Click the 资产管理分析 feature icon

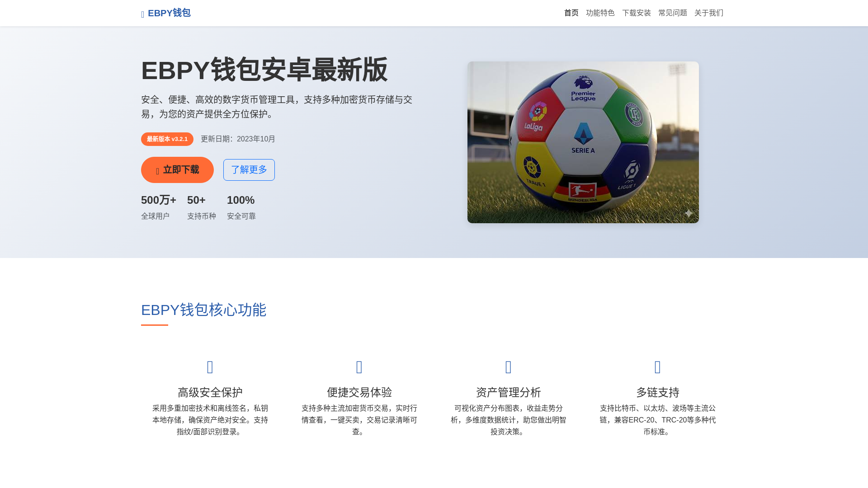pos(509,367)
